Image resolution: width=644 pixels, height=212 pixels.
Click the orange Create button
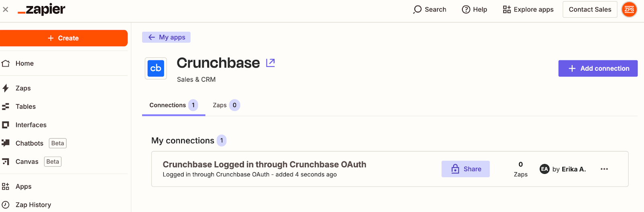tap(64, 38)
